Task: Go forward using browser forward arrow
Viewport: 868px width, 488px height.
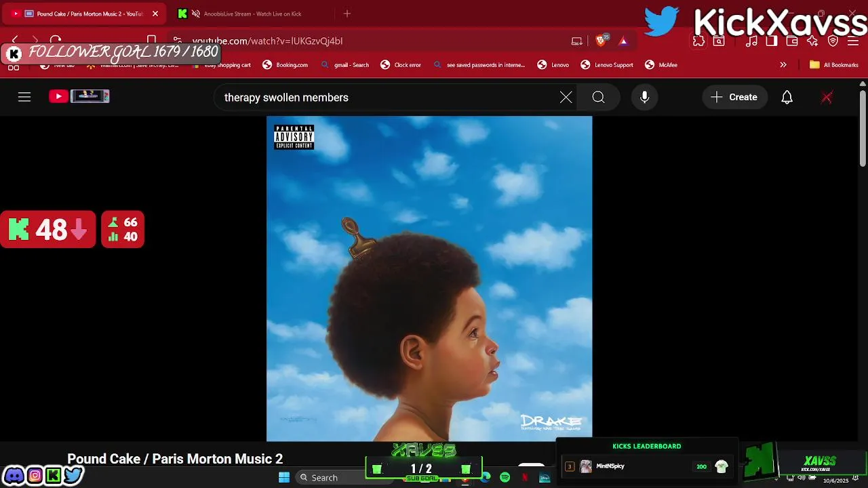Action: (35, 41)
